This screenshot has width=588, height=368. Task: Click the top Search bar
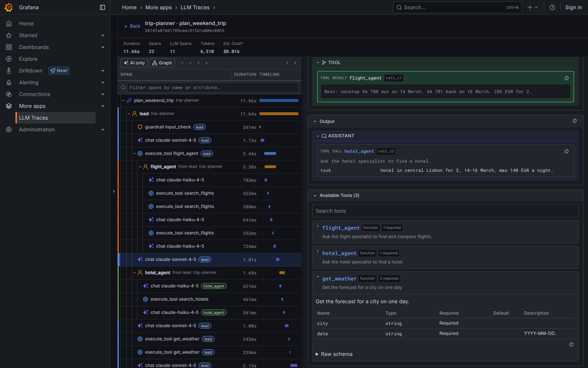(x=457, y=7)
